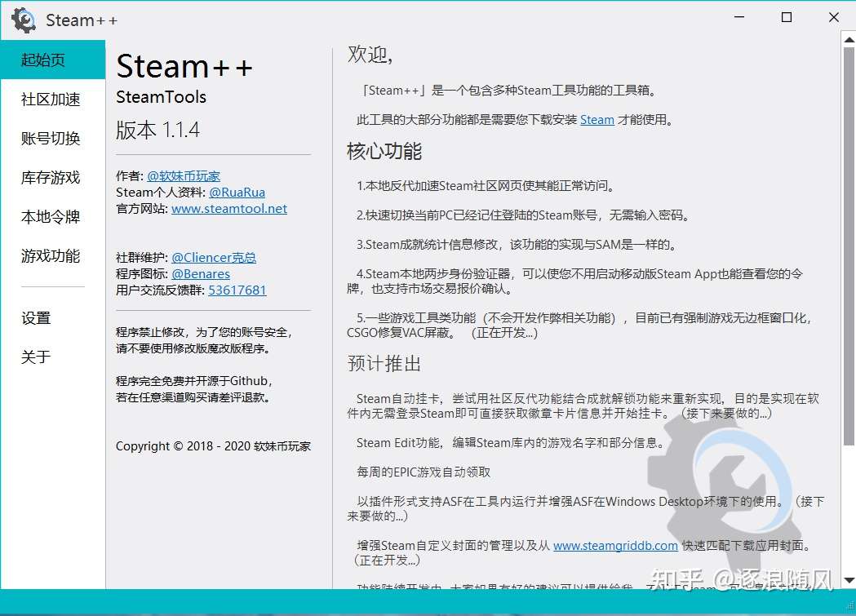This screenshot has width=856, height=616.
Task: Follow the Steam download link in welcome text
Action: (597, 119)
